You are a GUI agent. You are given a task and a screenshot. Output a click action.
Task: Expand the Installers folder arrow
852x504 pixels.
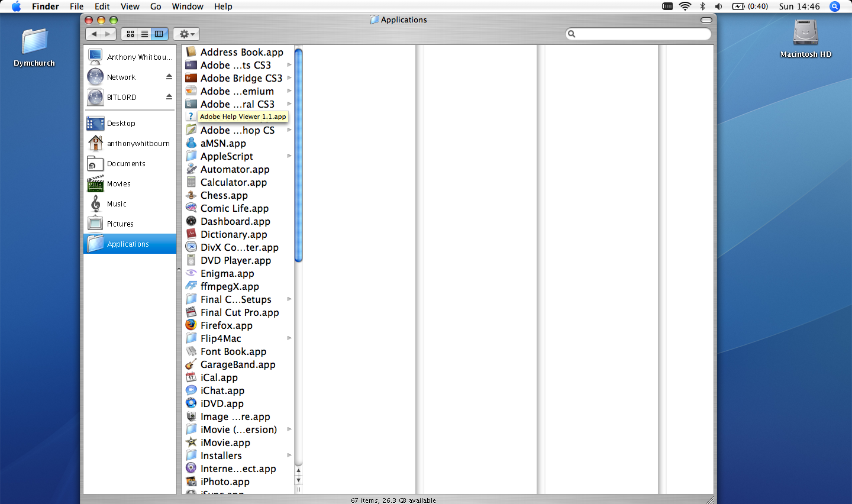(x=289, y=455)
